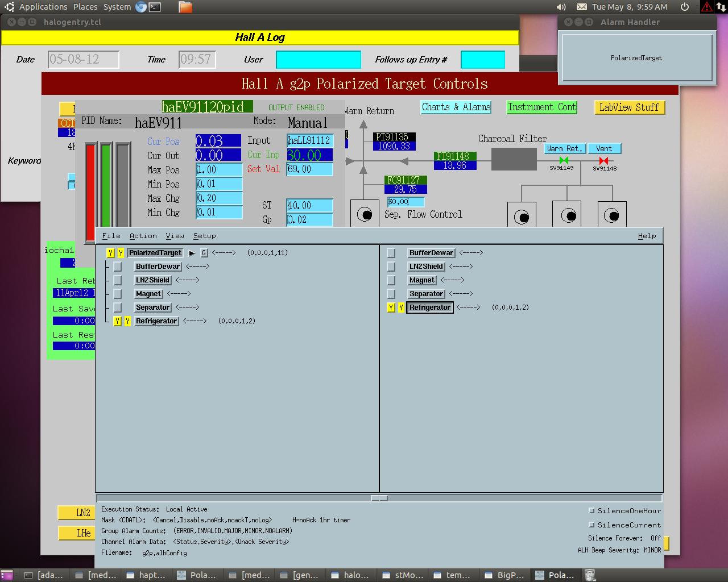Select PolarizedTarget group in alarm tree
The image size is (728, 582).
click(155, 253)
